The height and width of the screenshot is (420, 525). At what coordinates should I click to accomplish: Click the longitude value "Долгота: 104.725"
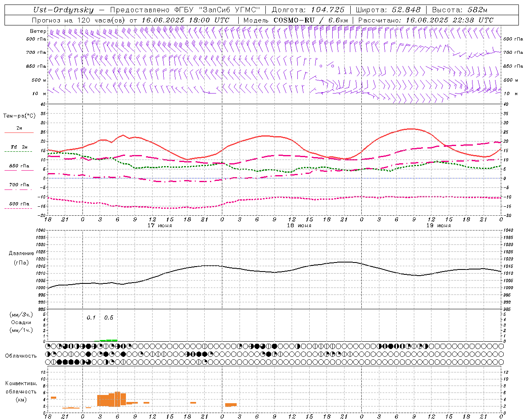[308, 10]
